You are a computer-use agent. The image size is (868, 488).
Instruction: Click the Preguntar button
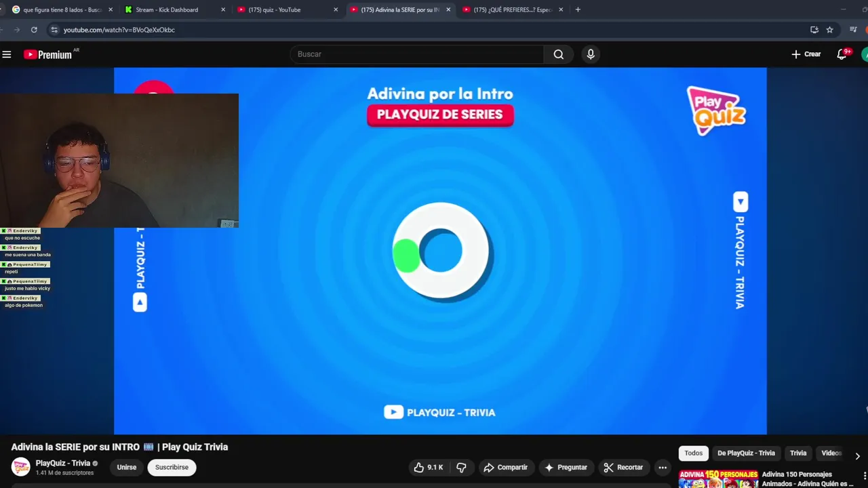tap(566, 467)
